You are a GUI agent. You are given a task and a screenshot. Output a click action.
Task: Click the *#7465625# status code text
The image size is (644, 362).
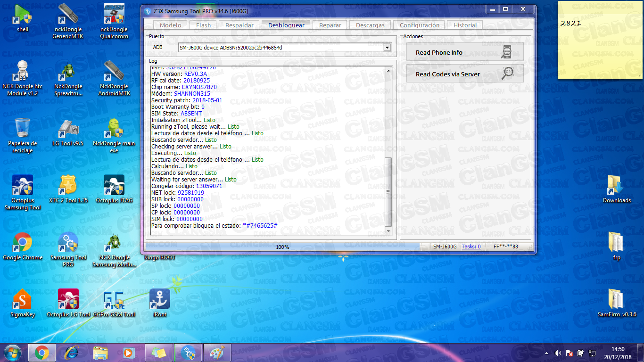260,226
